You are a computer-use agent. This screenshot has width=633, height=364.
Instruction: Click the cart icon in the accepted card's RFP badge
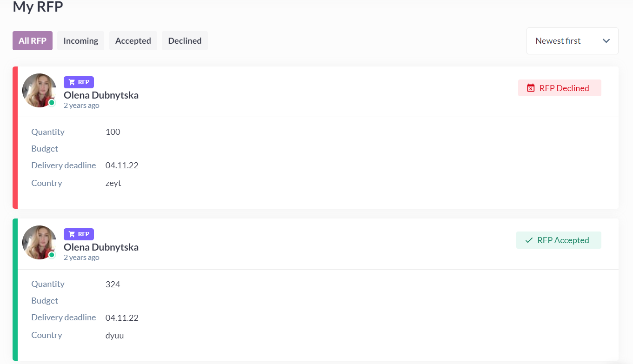(72, 234)
